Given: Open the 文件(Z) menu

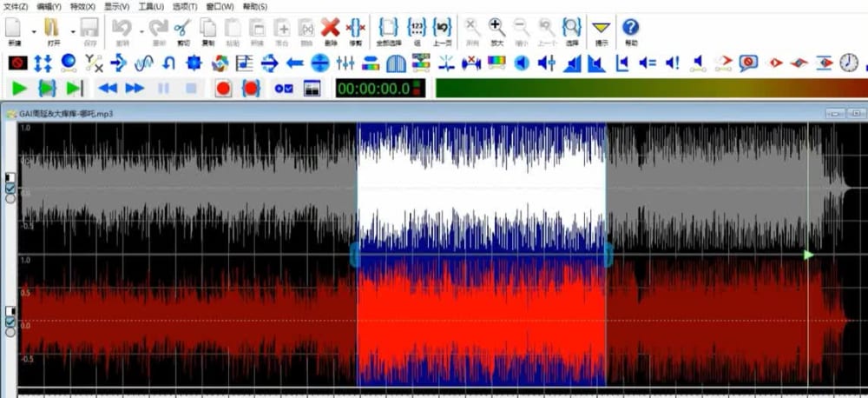Looking at the screenshot, I should (16, 7).
